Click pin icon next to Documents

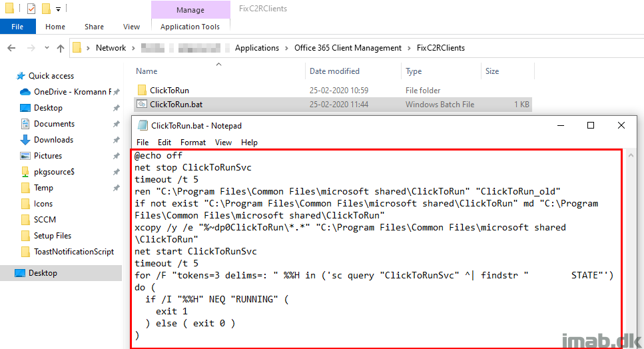117,124
